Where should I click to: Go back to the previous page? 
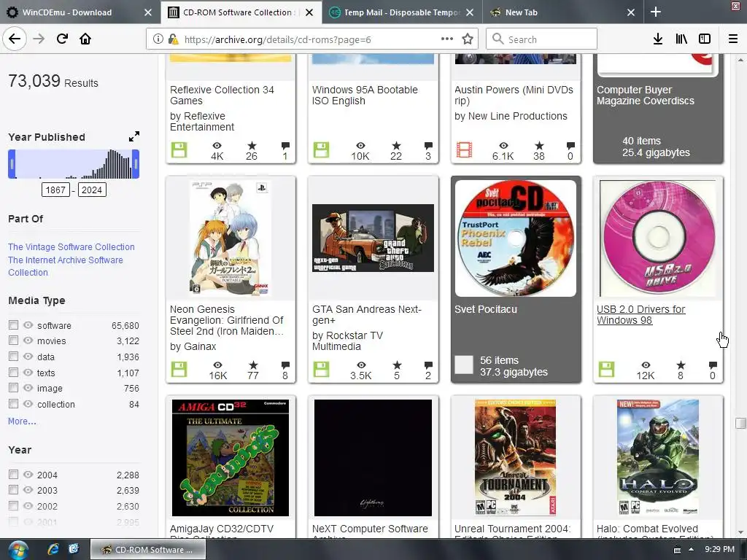tap(15, 39)
